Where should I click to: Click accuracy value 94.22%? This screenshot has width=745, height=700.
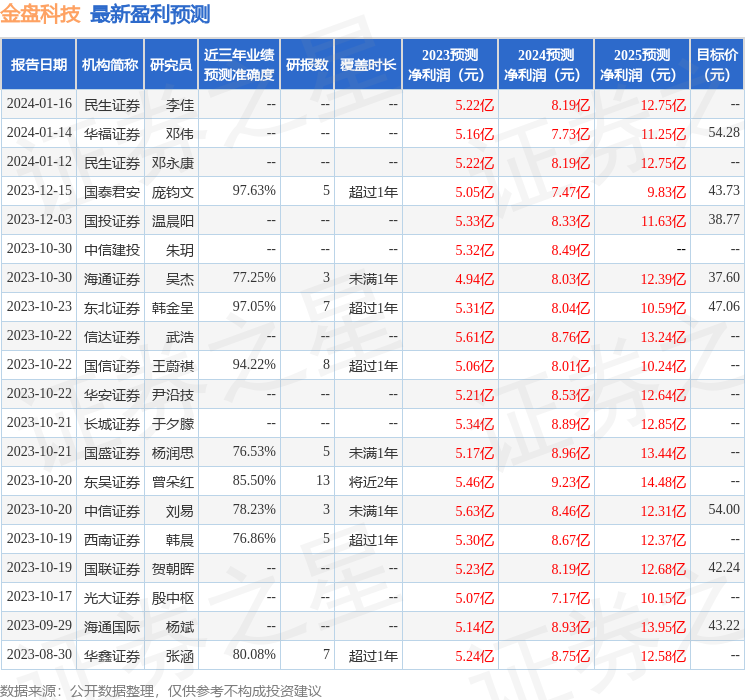(x=254, y=364)
